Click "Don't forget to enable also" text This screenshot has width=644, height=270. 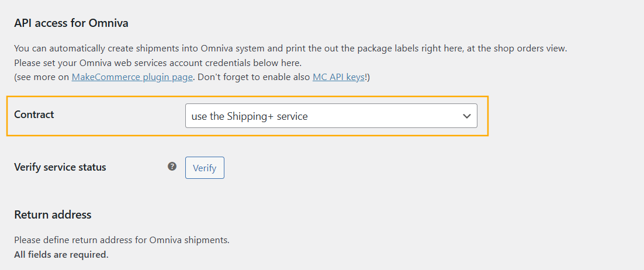(252, 77)
